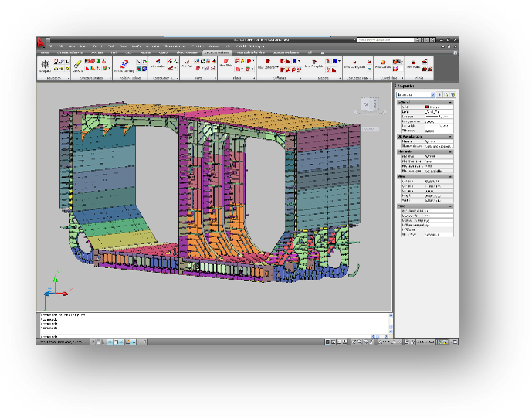Collapse the Plot style section

(451, 151)
